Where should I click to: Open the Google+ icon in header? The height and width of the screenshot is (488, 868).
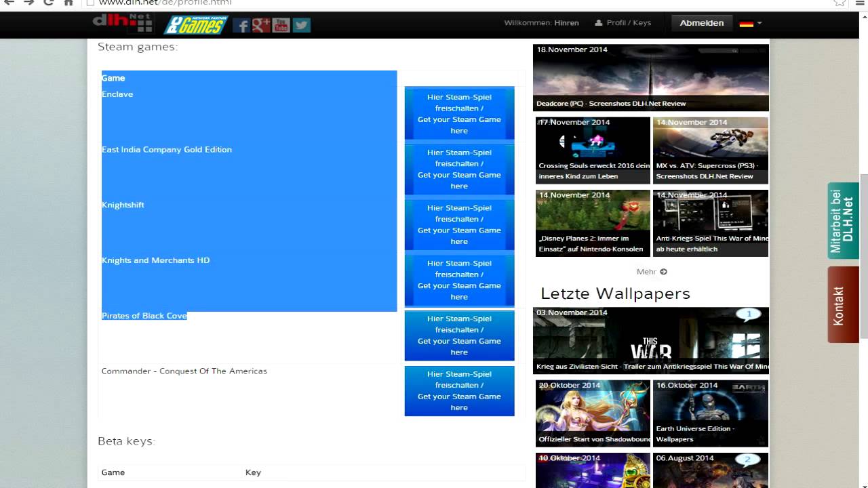coord(261,26)
